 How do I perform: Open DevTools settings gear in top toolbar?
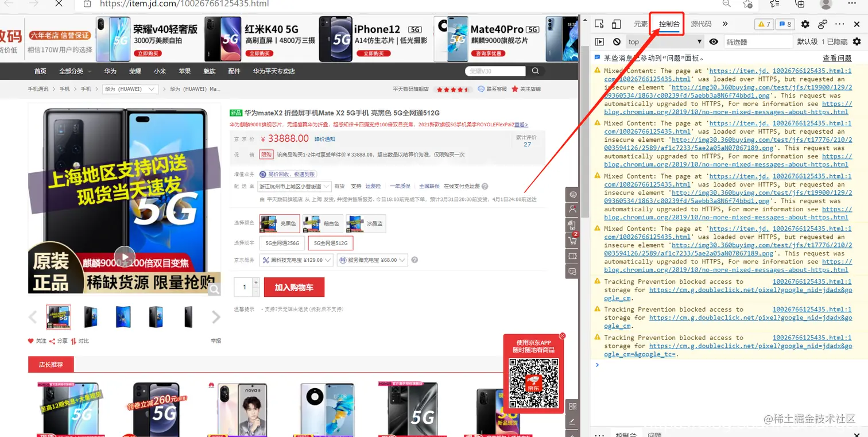point(805,24)
